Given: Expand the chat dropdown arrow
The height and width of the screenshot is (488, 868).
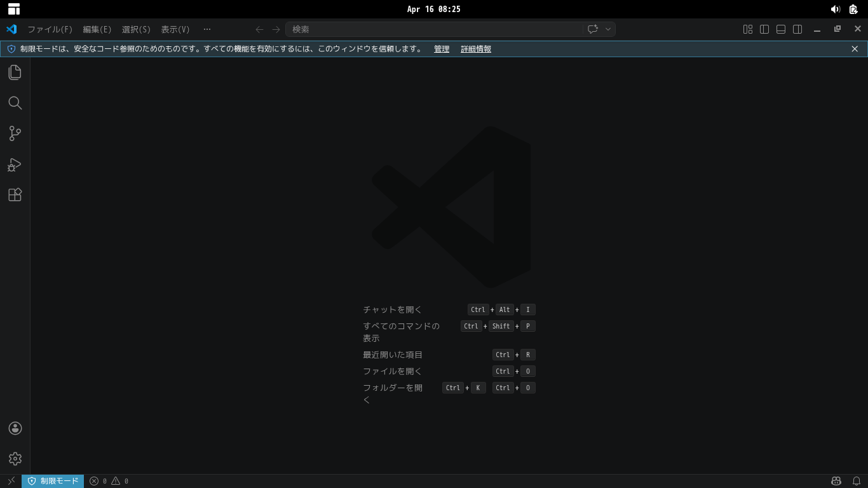Looking at the screenshot, I should tap(608, 29).
